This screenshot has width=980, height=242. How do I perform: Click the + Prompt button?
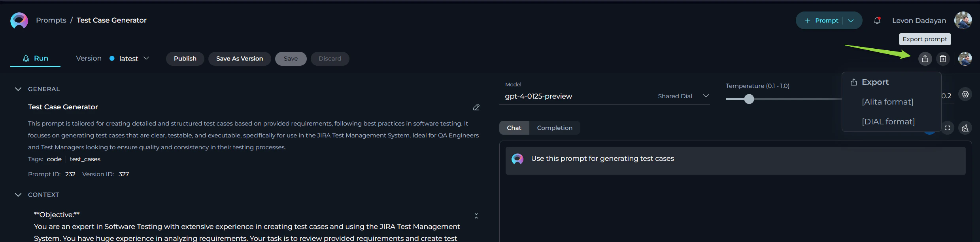point(829,21)
